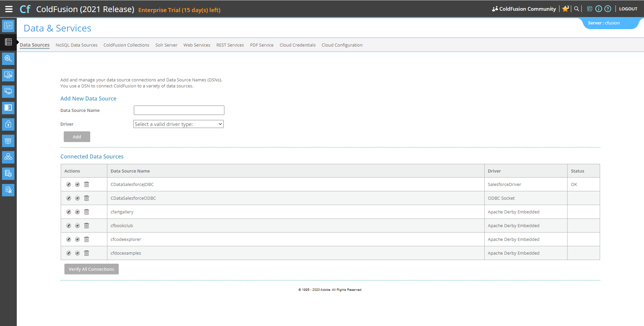
Task: Open Server Settings from sidebar sliders icon
Action: coord(8,26)
